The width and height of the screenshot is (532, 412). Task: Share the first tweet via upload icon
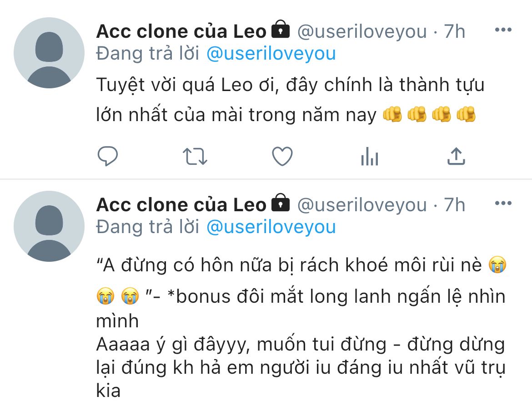(456, 156)
